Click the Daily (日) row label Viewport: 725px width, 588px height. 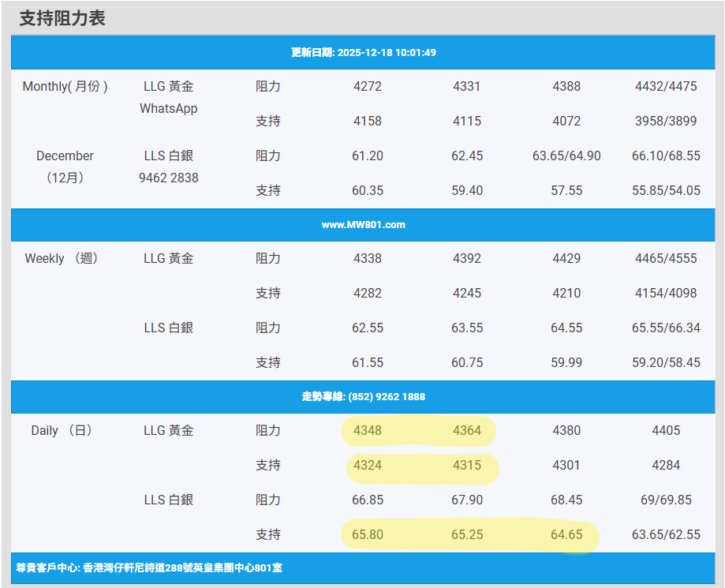coord(62,431)
